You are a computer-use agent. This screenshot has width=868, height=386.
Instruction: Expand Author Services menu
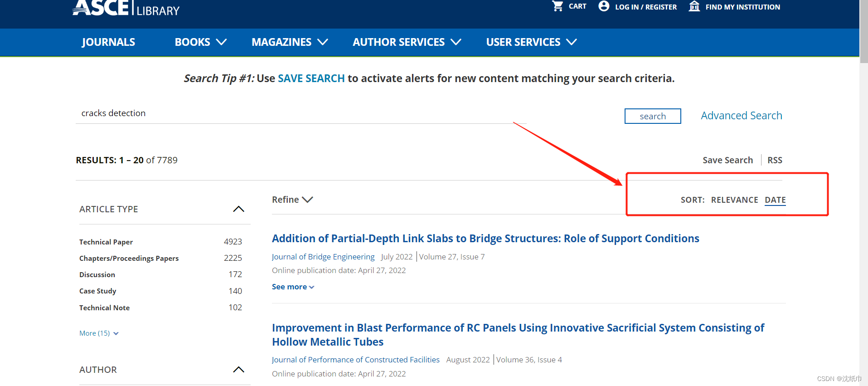[407, 42]
